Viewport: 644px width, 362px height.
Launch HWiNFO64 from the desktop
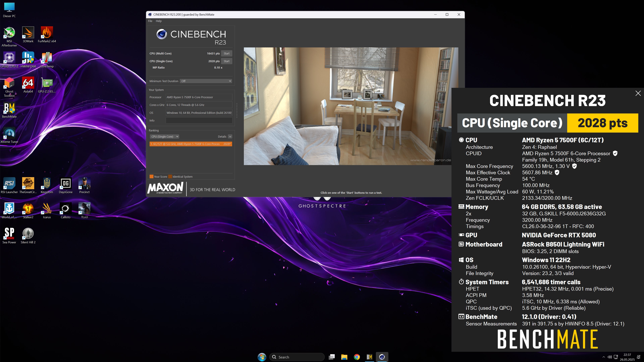pos(28,60)
